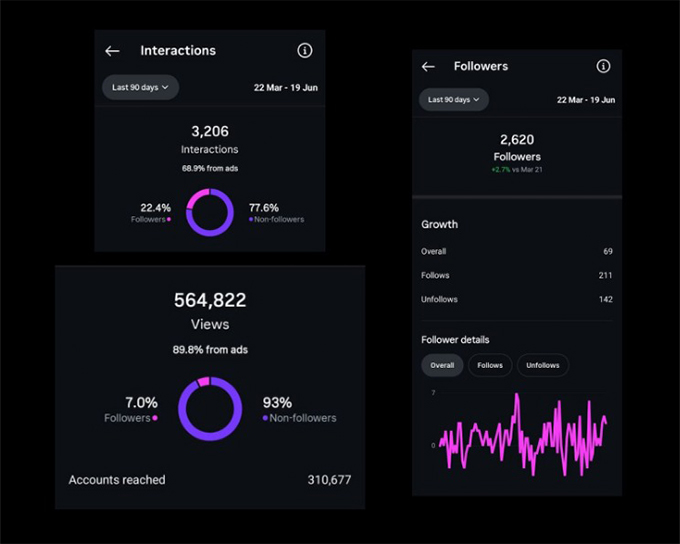Go back from the Interactions screen

click(112, 51)
